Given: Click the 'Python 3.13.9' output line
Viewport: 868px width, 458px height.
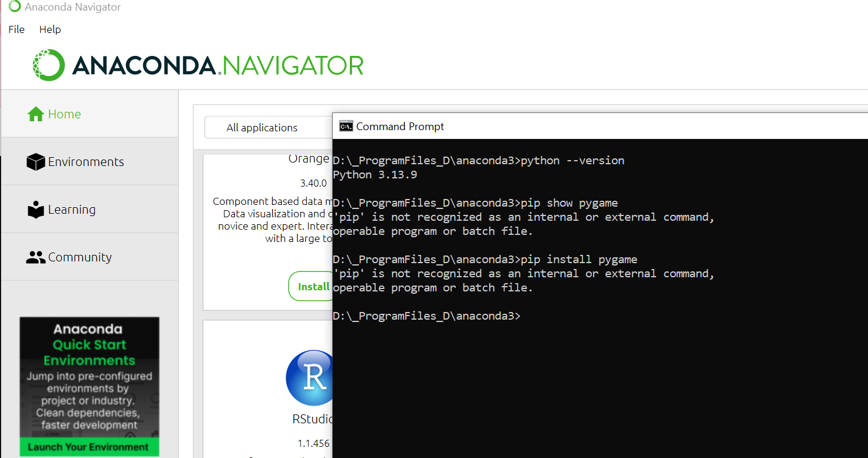Looking at the screenshot, I should coord(376,175).
